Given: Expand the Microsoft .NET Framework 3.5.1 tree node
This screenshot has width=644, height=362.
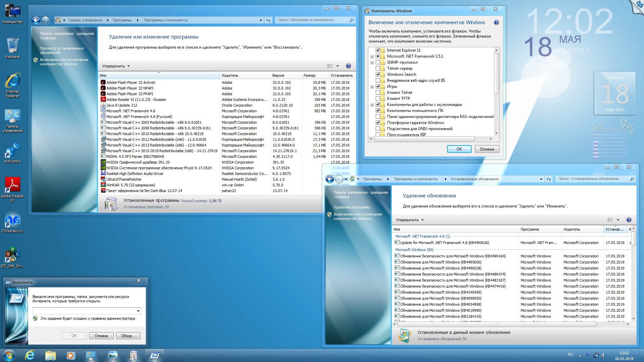Looking at the screenshot, I should click(x=372, y=57).
